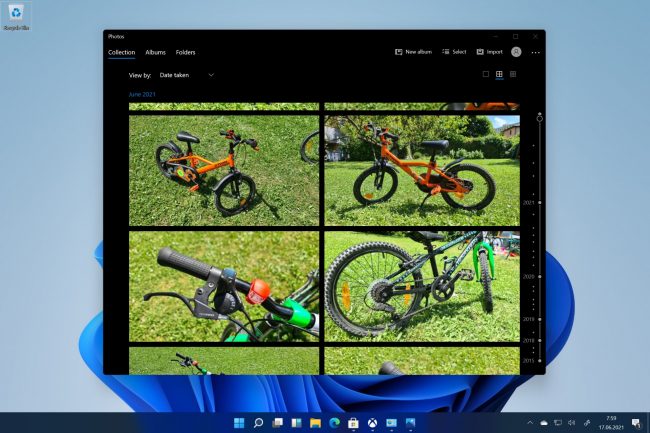Open Task View on taskbar
The height and width of the screenshot is (433, 650).
tap(277, 423)
